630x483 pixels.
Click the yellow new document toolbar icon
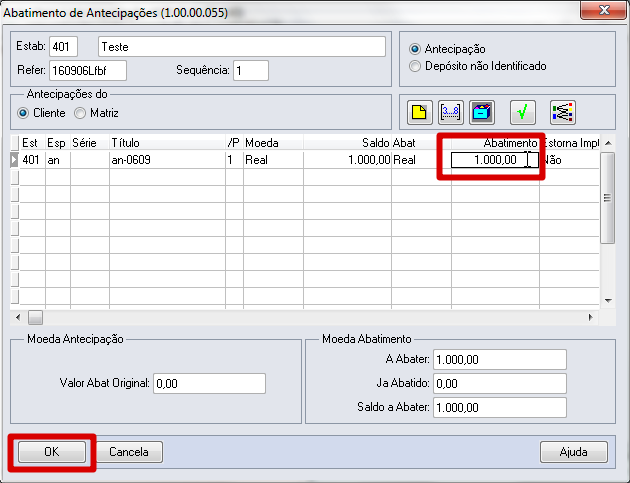[x=419, y=112]
